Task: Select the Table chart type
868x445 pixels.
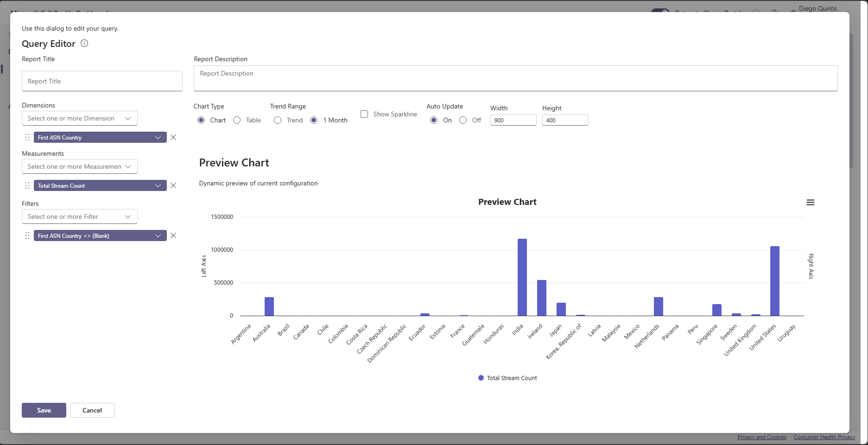Action: point(237,120)
